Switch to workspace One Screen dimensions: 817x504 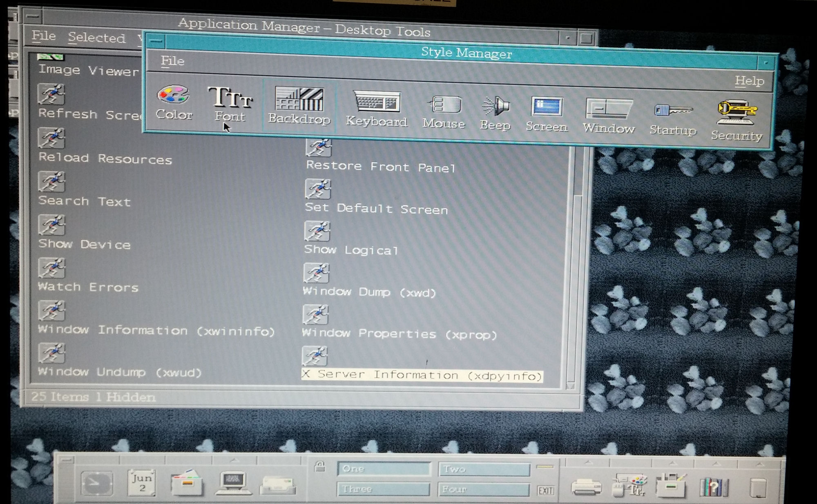(x=384, y=469)
